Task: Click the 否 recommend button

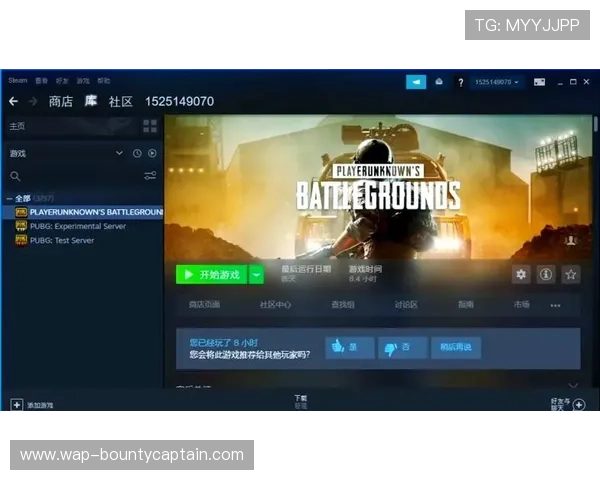Action: [x=403, y=348]
